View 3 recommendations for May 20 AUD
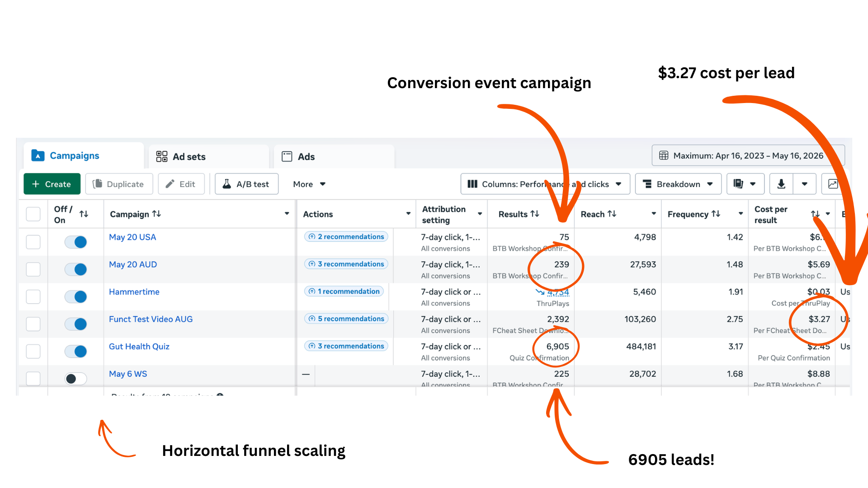The width and height of the screenshot is (868, 488). click(x=346, y=264)
